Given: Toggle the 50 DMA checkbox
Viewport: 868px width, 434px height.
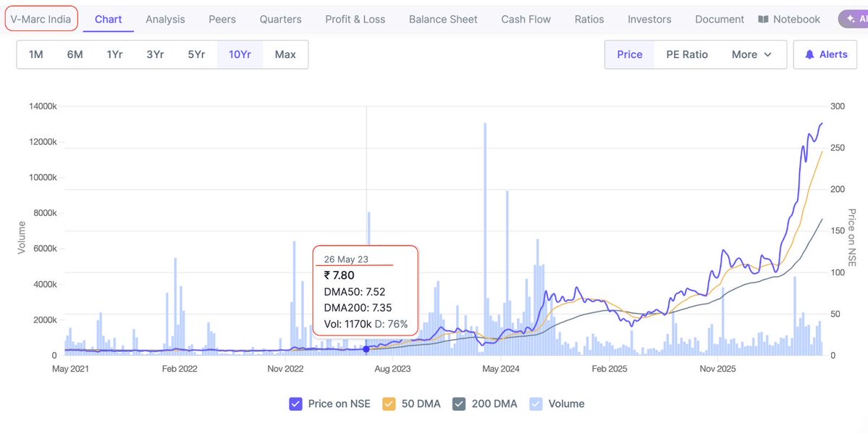Looking at the screenshot, I should point(389,404).
